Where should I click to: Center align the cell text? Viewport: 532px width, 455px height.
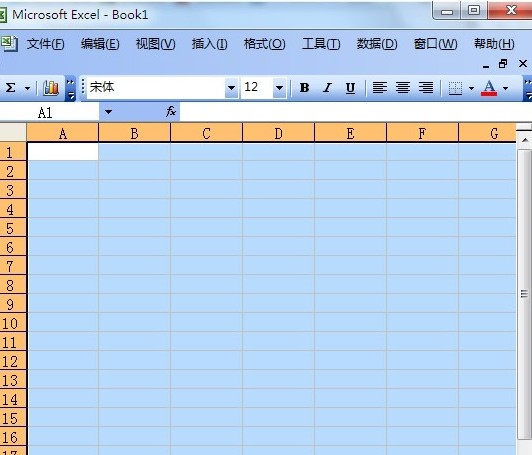(403, 88)
